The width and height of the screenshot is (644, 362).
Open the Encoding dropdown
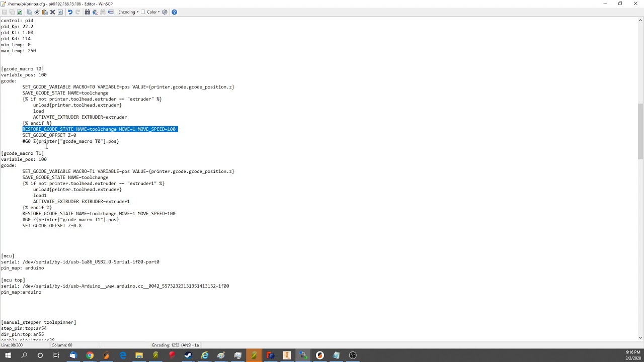(128, 12)
